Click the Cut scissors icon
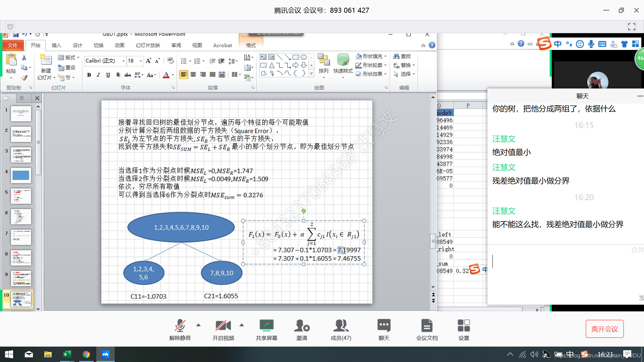The image size is (644, 362). click(x=24, y=58)
